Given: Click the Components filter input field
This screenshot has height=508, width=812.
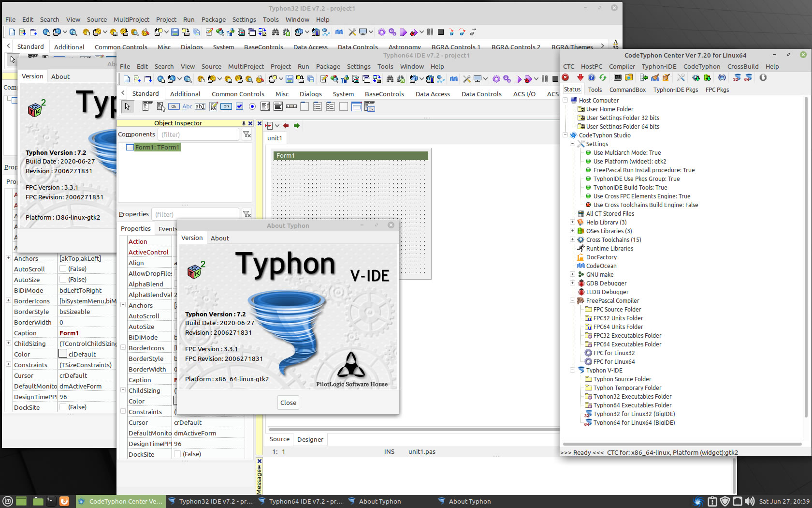Looking at the screenshot, I should pos(198,134).
